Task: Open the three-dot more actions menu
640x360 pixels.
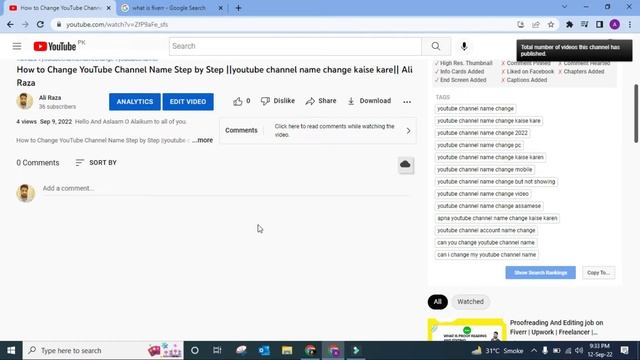Action: 407,102
